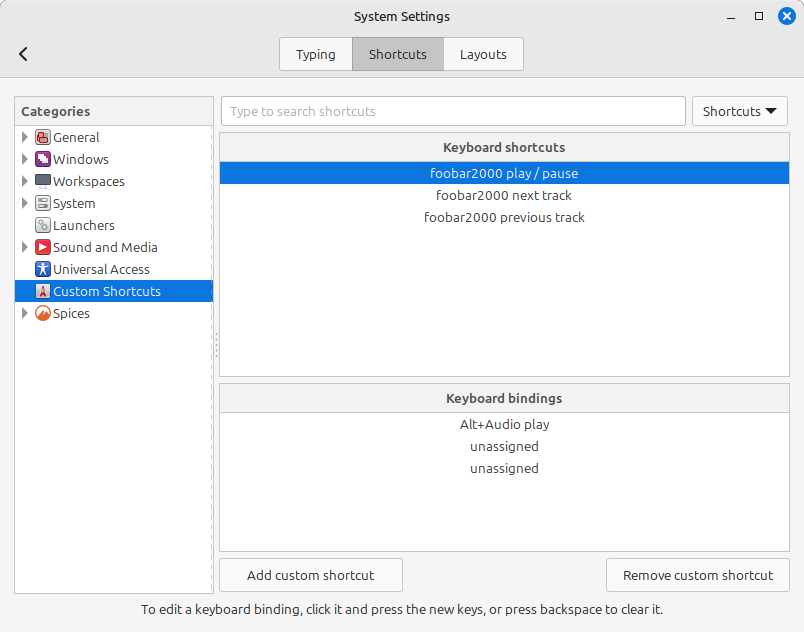Click the Categories column header
804x632 pixels.
[114, 111]
